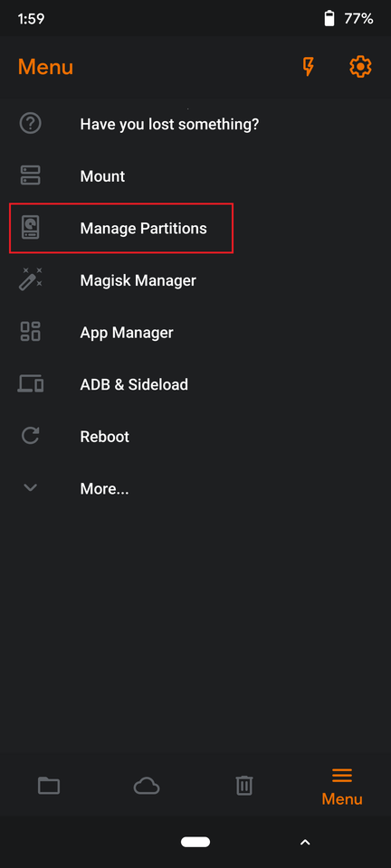391x868 pixels.
Task: Open the Magisk Manager menu item
Action: pos(138,280)
